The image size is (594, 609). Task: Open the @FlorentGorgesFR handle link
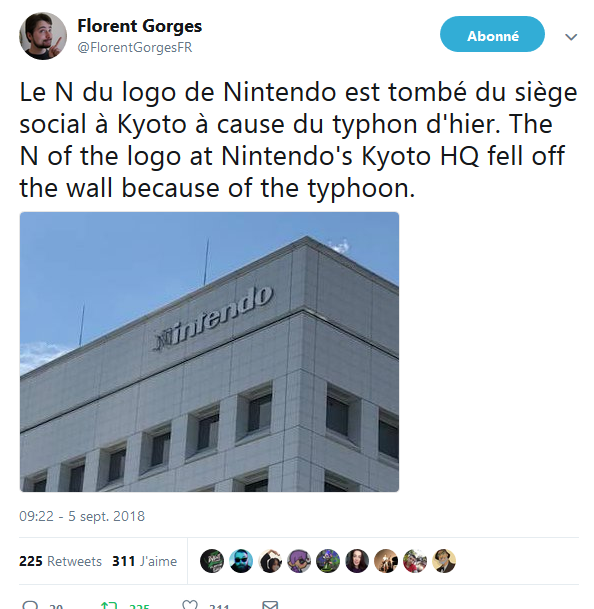(x=135, y=47)
